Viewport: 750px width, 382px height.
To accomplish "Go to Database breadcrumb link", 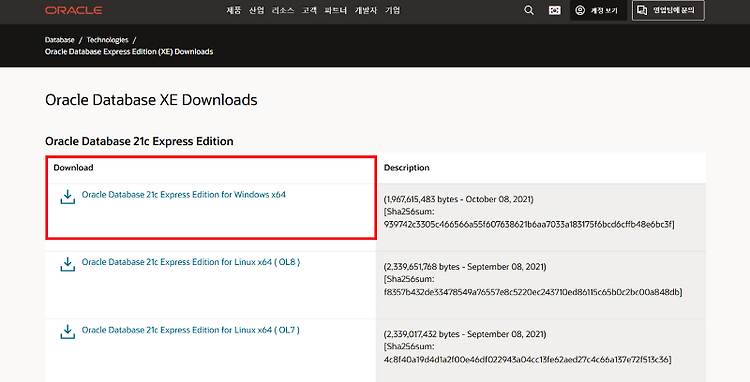I will 60,40.
